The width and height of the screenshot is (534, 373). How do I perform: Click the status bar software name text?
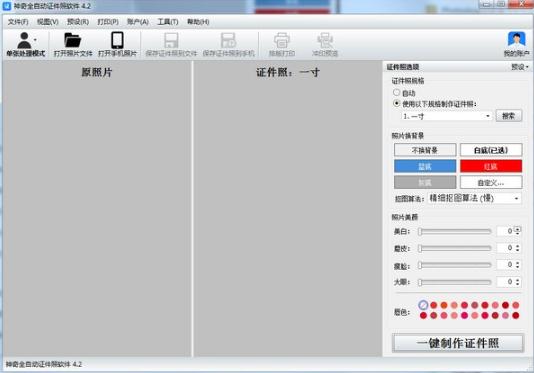44,364
